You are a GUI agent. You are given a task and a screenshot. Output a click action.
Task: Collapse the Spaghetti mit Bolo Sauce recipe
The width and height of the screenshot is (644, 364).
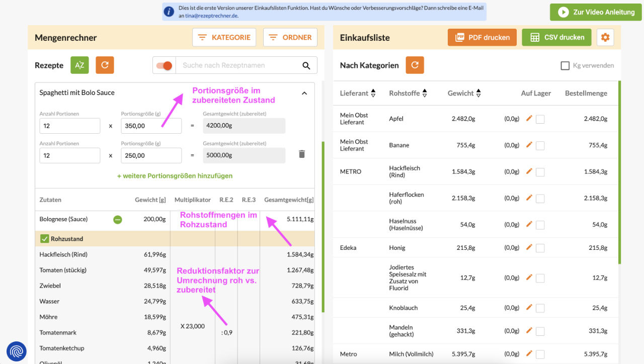[x=304, y=93]
